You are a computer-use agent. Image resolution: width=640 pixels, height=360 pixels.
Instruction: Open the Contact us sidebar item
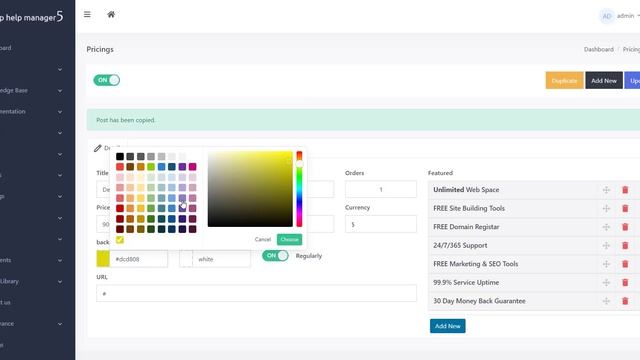pyautogui.click(x=5, y=302)
